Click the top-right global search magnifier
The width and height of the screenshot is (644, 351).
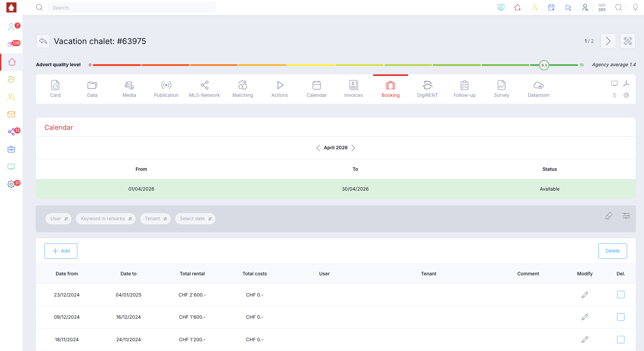(x=618, y=7)
